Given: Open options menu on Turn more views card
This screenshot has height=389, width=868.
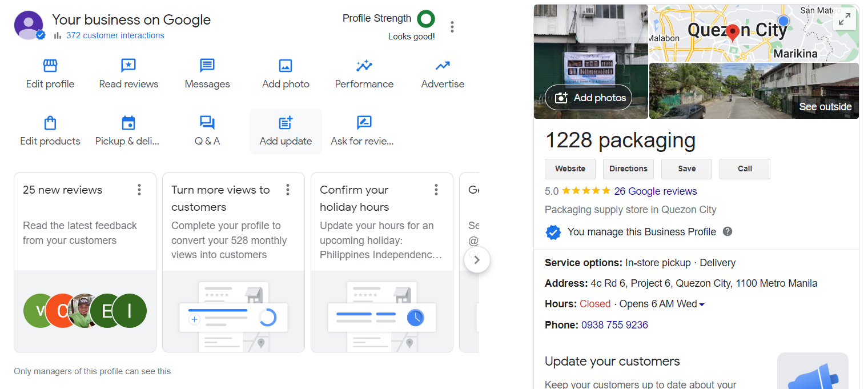Looking at the screenshot, I should (288, 190).
